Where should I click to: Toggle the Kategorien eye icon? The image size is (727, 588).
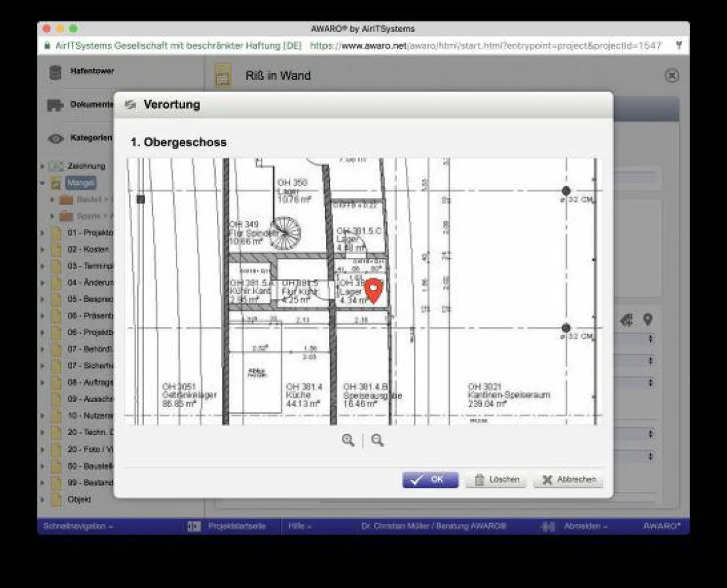[56, 139]
